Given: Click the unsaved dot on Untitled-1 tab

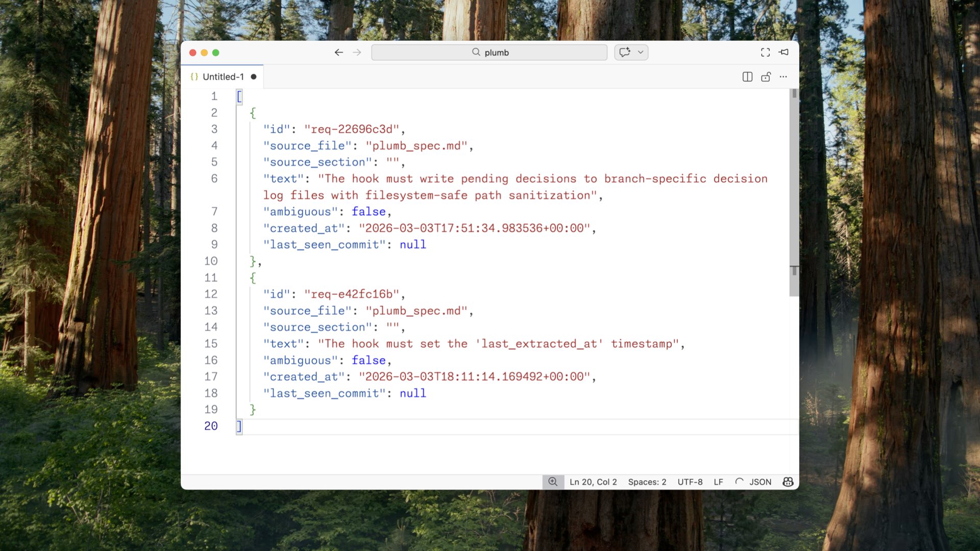Looking at the screenshot, I should [254, 77].
